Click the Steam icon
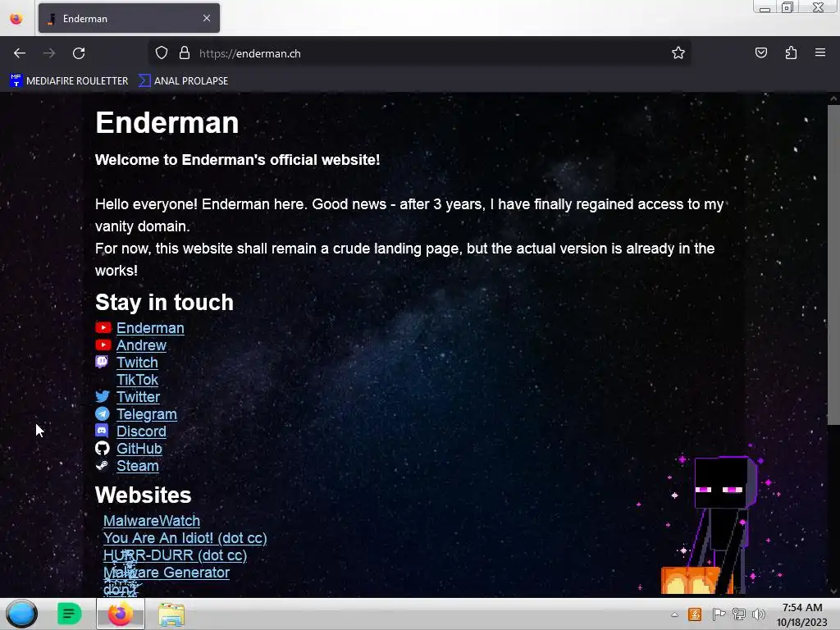Image resolution: width=840 pixels, height=630 pixels. pyautogui.click(x=102, y=466)
